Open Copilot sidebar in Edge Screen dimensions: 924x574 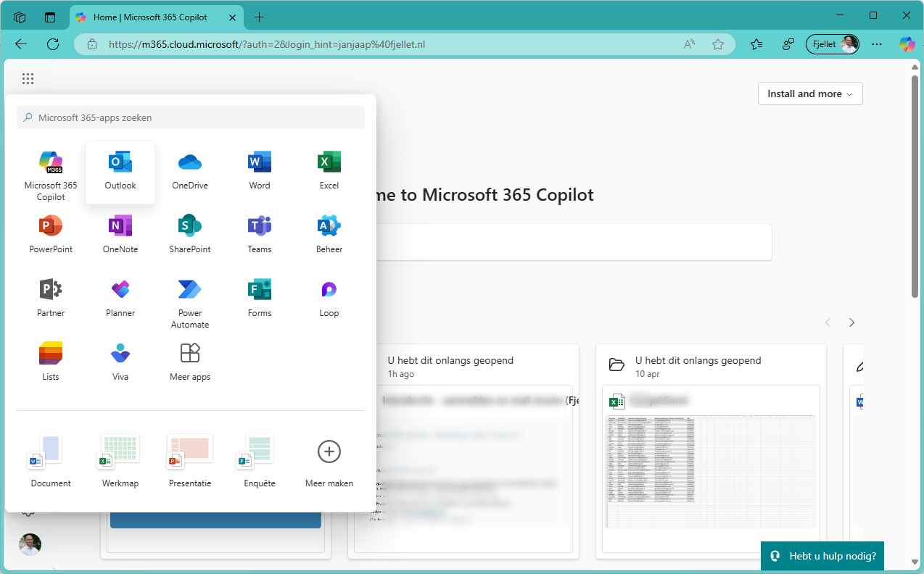pos(907,44)
